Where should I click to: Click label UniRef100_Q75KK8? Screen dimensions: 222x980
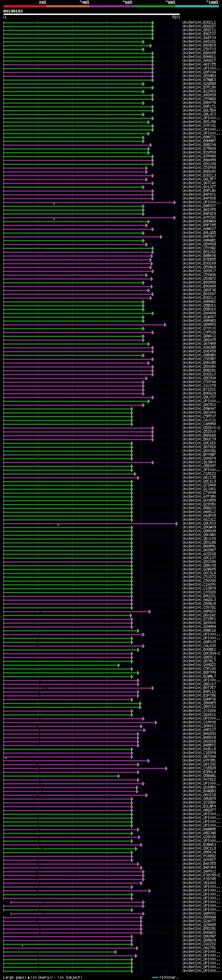click(199, 149)
